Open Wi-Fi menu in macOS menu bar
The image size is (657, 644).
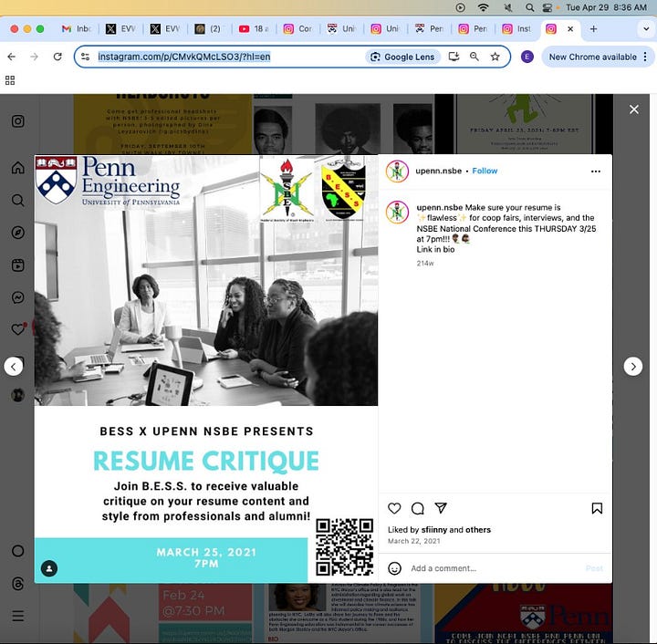click(x=483, y=7)
